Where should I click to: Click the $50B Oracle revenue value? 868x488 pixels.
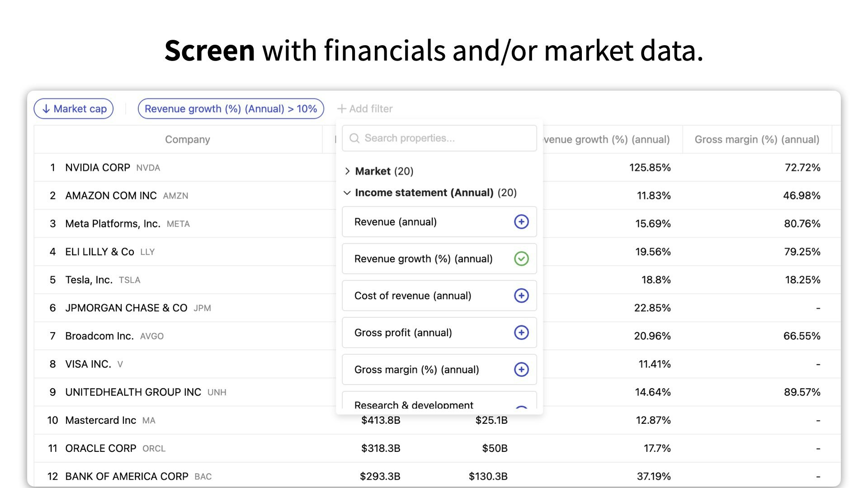(x=495, y=448)
